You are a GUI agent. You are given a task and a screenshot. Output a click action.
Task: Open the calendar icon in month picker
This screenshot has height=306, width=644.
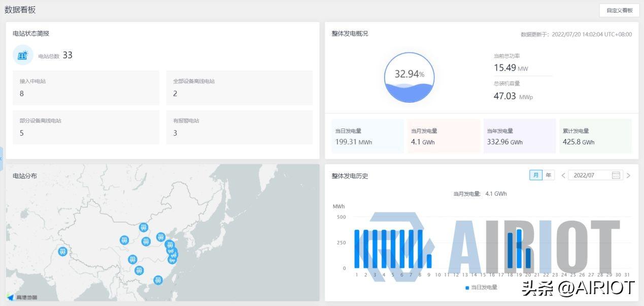(x=616, y=175)
